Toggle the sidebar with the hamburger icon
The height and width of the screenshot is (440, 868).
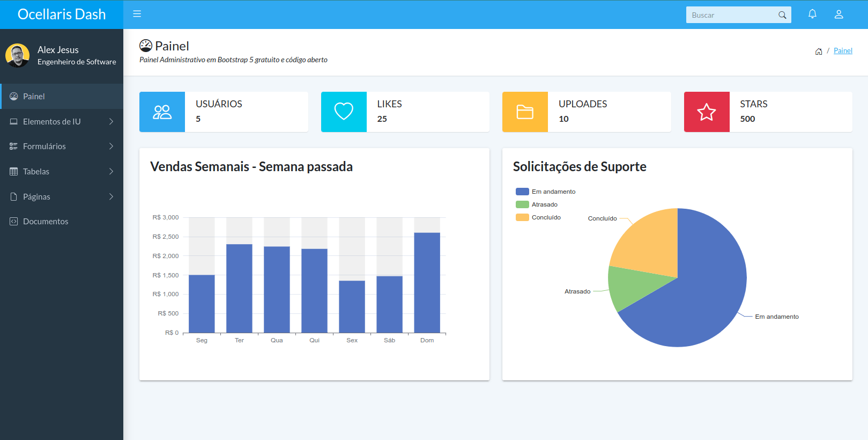click(137, 14)
